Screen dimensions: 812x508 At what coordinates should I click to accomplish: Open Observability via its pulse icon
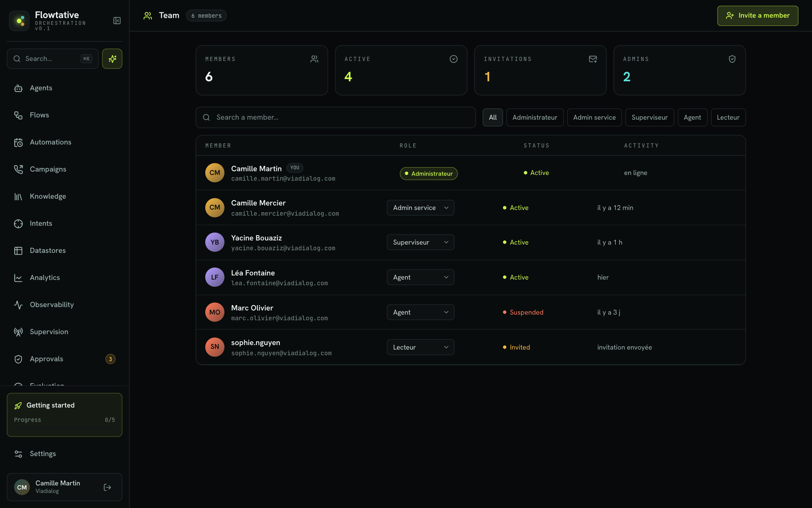click(x=18, y=305)
